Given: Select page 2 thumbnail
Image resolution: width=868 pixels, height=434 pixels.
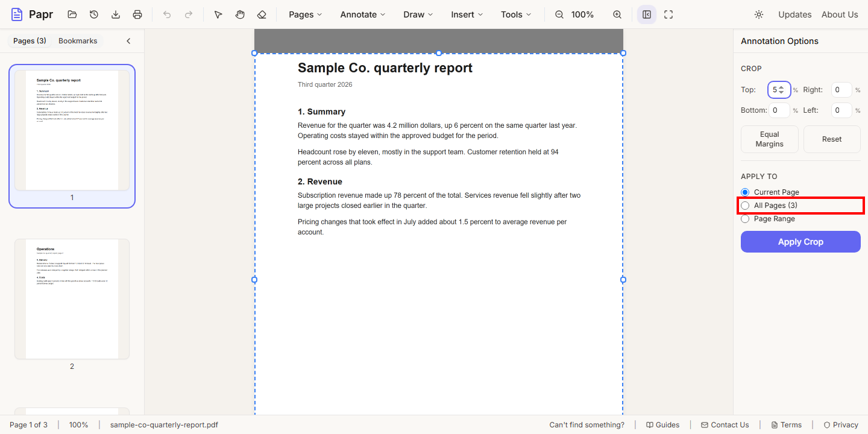Looking at the screenshot, I should coord(72,299).
